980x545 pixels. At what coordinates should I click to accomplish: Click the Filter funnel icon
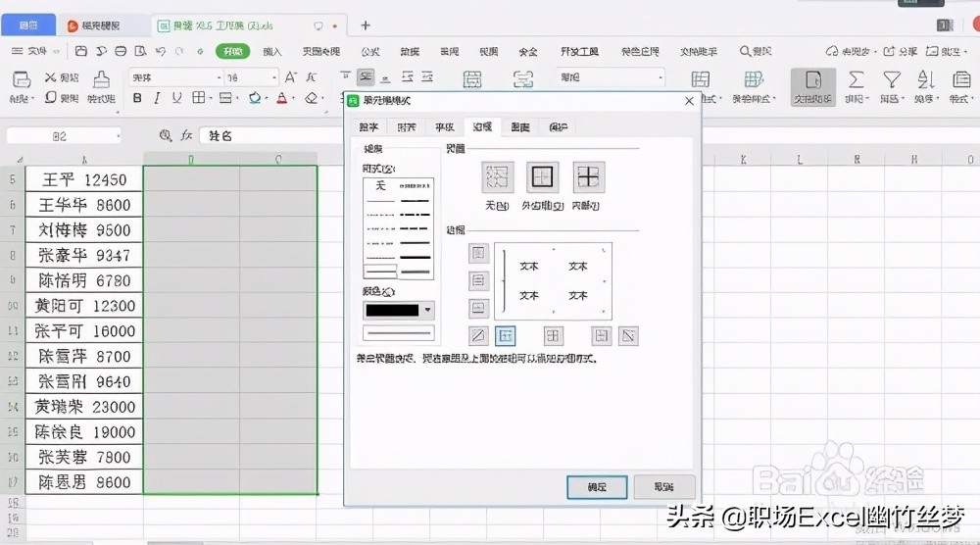tap(891, 79)
